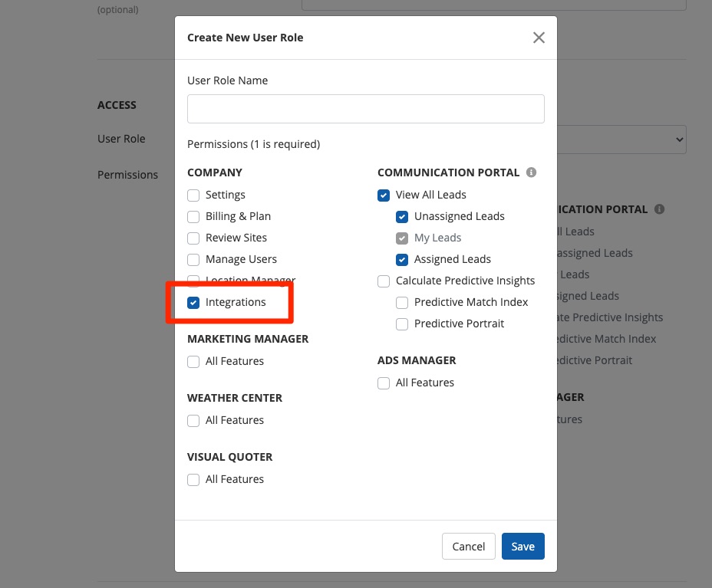Click the Save button
Screen dimensions: 712x588
522,547
